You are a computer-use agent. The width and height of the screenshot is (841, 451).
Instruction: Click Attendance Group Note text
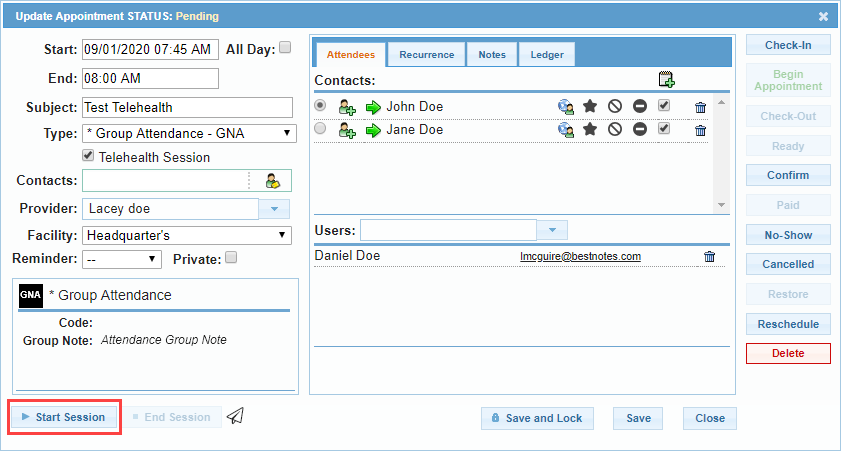click(164, 340)
